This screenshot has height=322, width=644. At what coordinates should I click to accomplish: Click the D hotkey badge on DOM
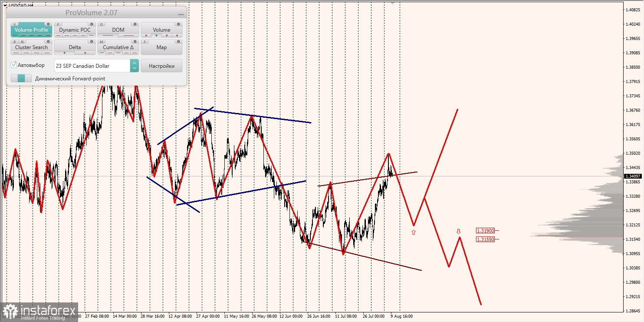click(102, 24)
